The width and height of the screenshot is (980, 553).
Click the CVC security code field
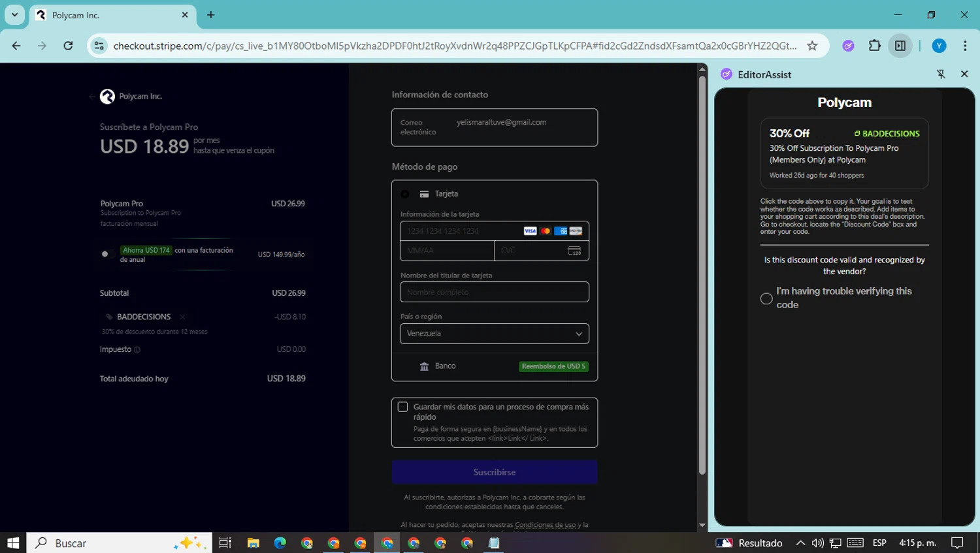coord(542,251)
